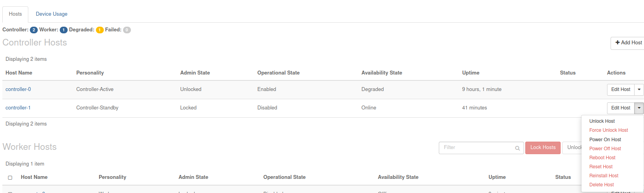Click the search icon in the Filter box
Screen dimensions: 644x193
coord(517,148)
